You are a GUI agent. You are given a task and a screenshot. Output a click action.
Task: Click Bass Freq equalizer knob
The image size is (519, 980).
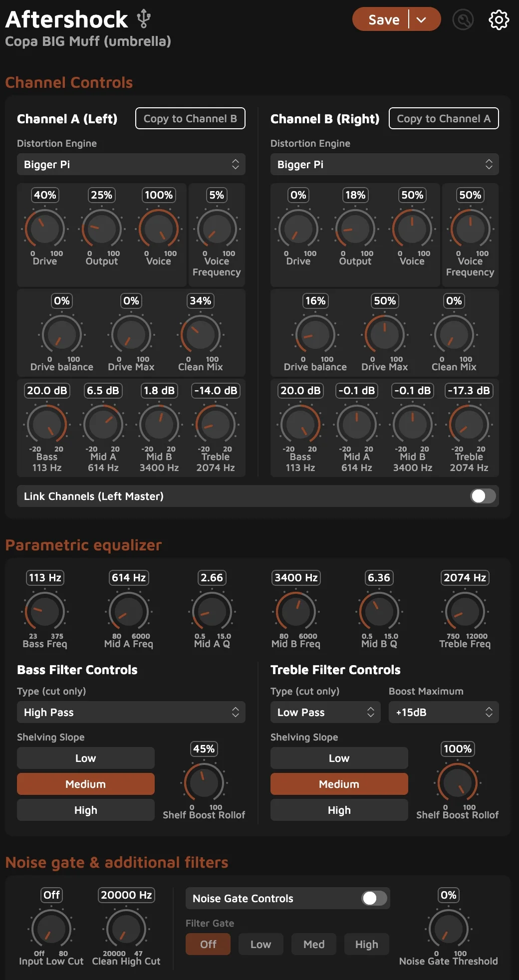pos(45,611)
